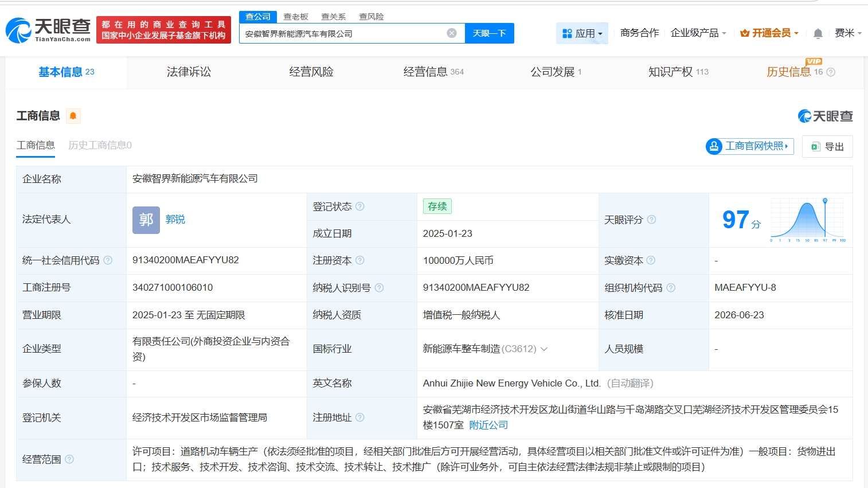Click help icon next to 天眼评分
Viewport: 868px width, 488px height.
[x=651, y=220]
